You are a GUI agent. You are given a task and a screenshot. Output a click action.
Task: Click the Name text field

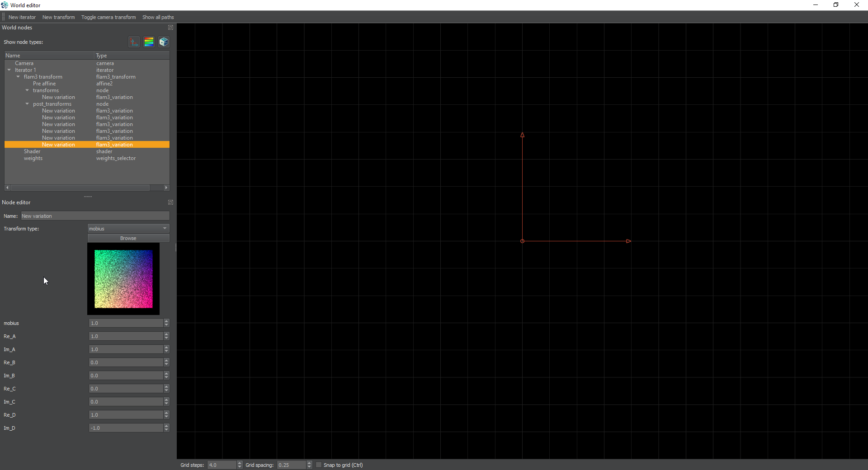95,216
